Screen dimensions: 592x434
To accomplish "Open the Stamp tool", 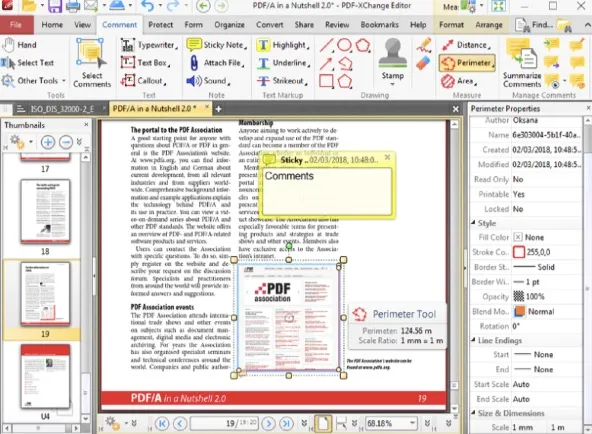I will pyautogui.click(x=393, y=62).
